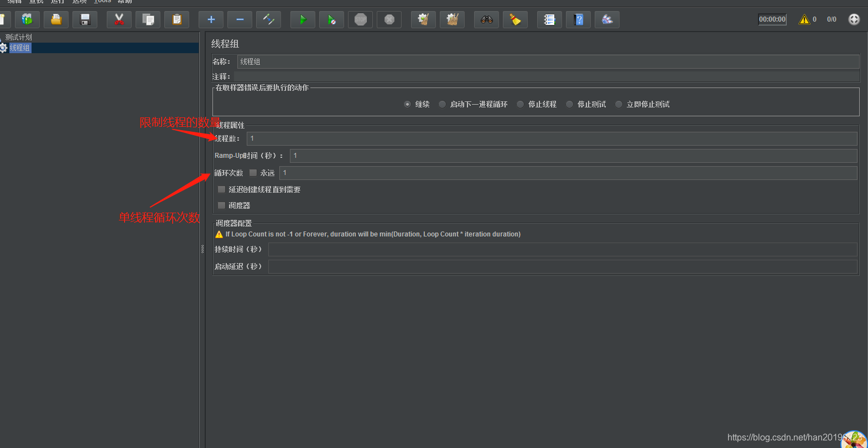Viewport: 868px width, 448px height.
Task: Expand all tree nodes with plus icon
Action: pos(211,19)
